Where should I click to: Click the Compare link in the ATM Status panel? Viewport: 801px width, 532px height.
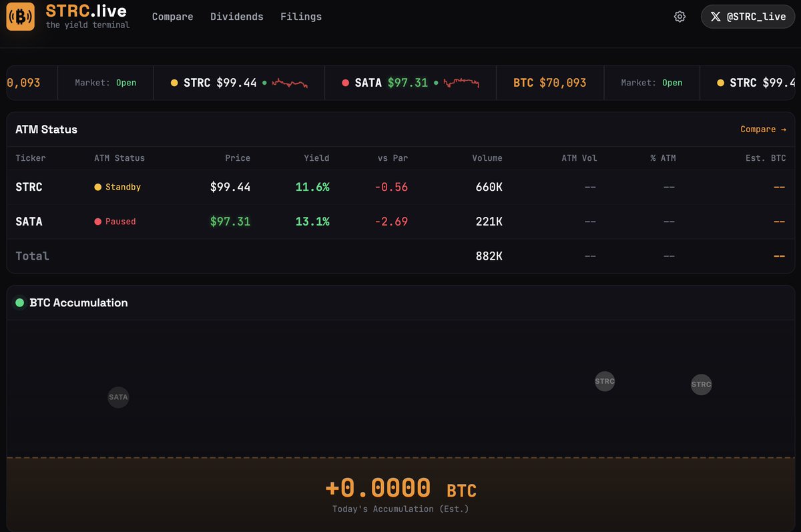[x=764, y=129]
